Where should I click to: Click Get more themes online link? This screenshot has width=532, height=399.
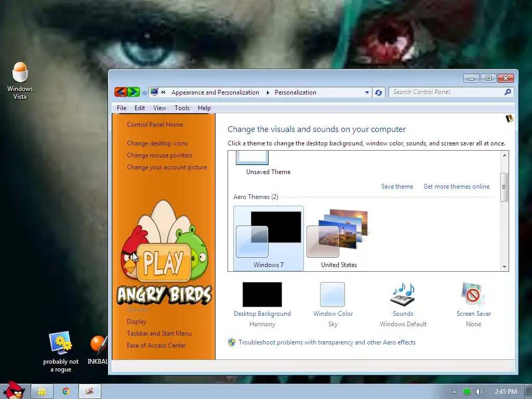[456, 187]
